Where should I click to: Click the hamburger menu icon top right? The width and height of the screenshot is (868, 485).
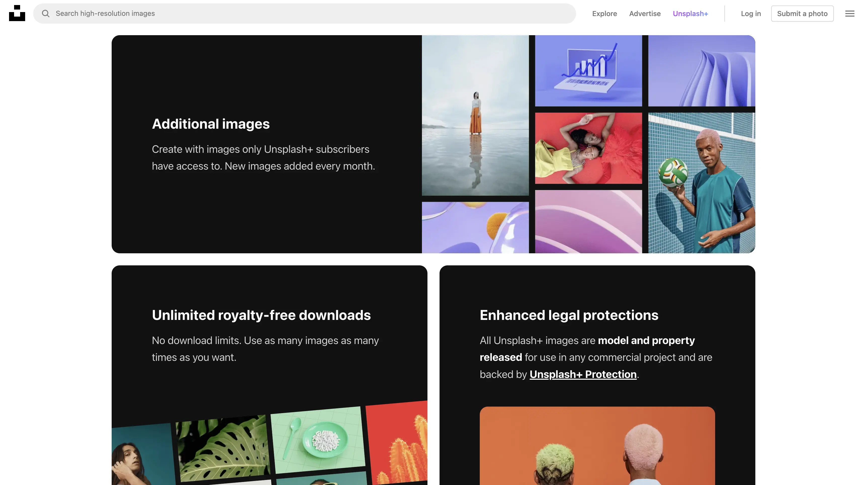850,13
